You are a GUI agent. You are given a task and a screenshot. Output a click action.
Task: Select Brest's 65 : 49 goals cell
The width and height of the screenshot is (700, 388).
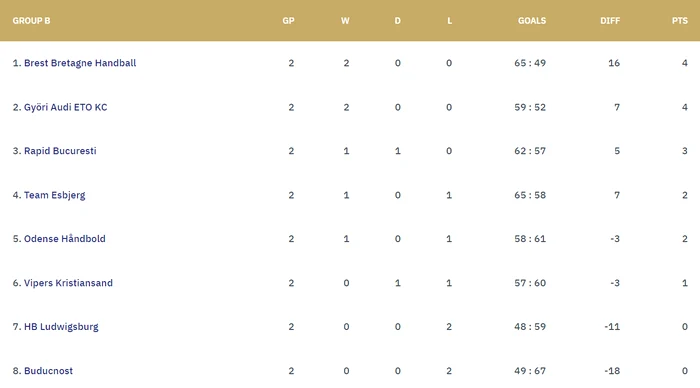pyautogui.click(x=530, y=63)
